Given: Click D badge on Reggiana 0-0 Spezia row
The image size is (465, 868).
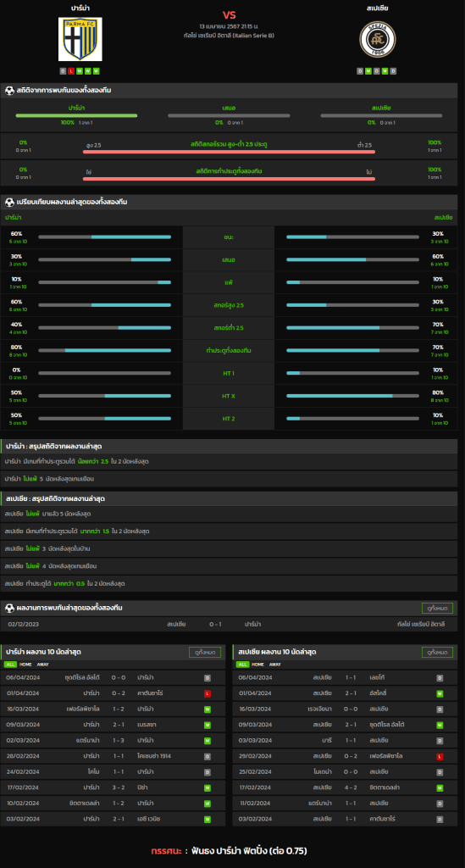Looking at the screenshot, I should point(440,709).
